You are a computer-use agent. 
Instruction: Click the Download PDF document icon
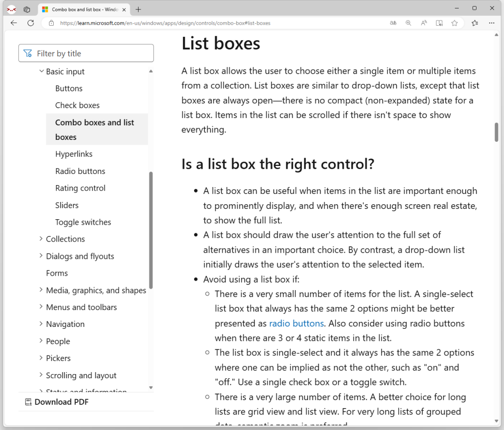tap(28, 402)
